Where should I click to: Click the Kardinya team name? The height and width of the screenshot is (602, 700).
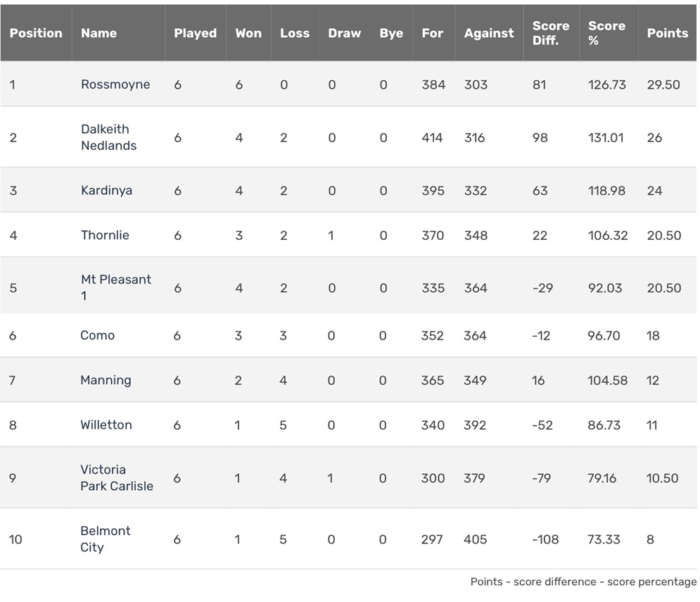pyautogui.click(x=106, y=191)
